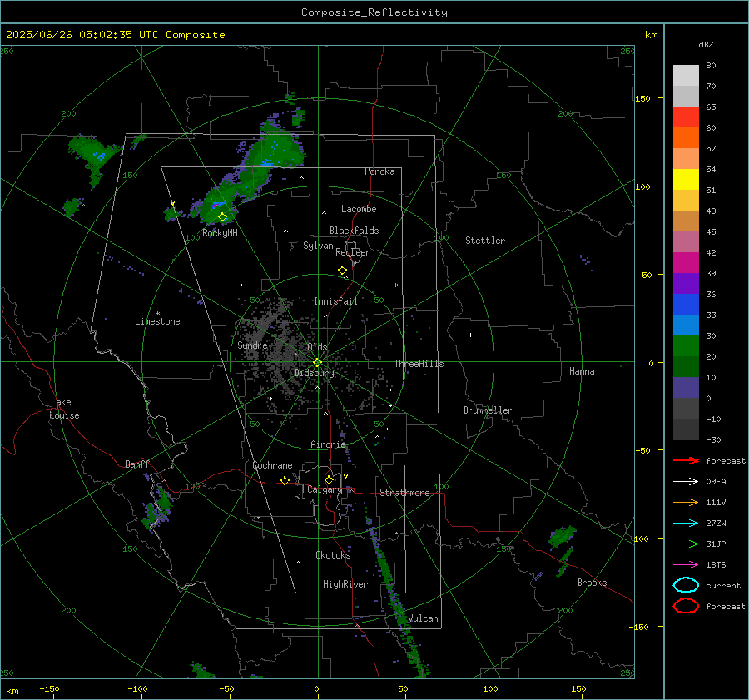This screenshot has width=749, height=700.
Task: Click the Stettler label
Action: click(485, 241)
